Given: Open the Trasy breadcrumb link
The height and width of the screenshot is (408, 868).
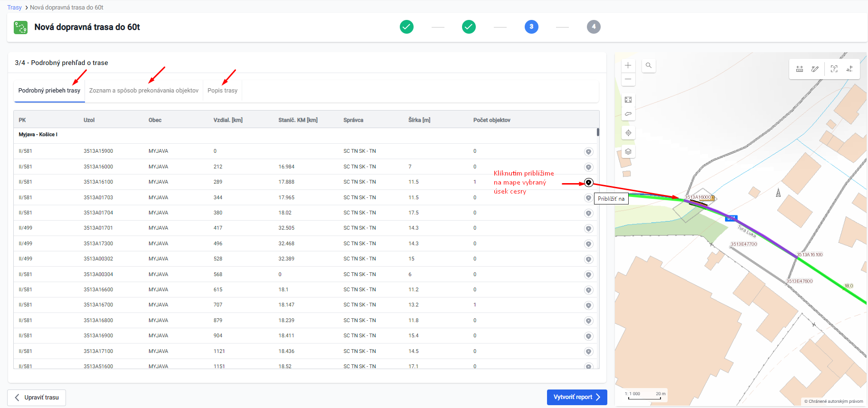Looking at the screenshot, I should pyautogui.click(x=14, y=8).
